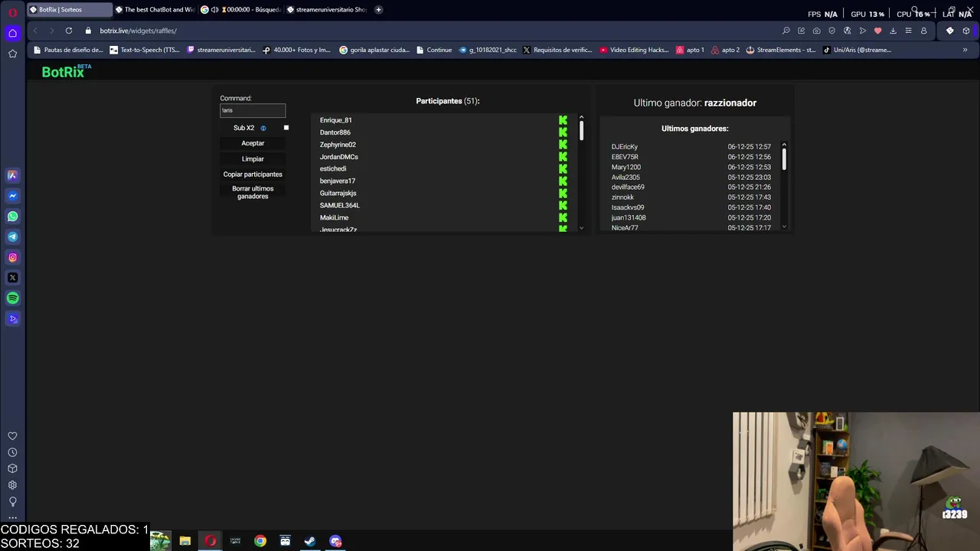Open extensions cube in the sidebar

[12, 468]
